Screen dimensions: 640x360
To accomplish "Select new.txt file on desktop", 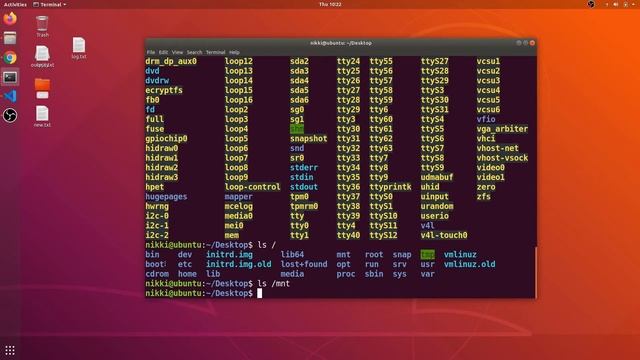I will (42, 116).
